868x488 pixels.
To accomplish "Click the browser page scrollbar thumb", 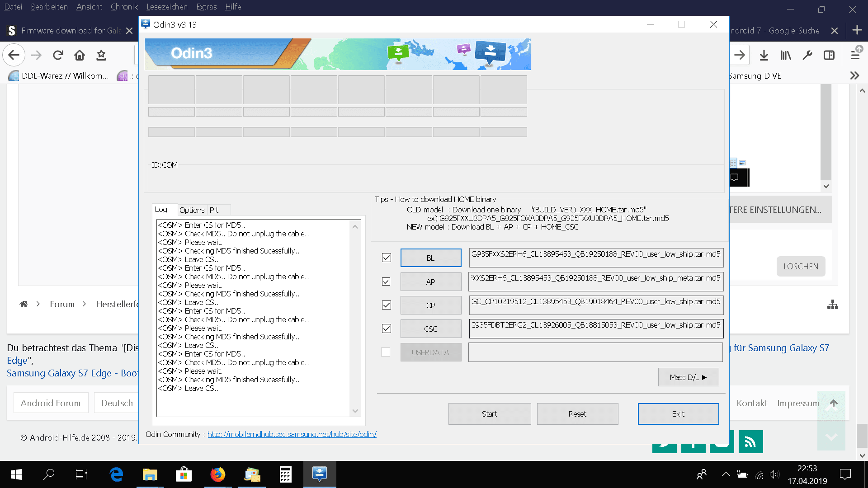I will [862, 436].
